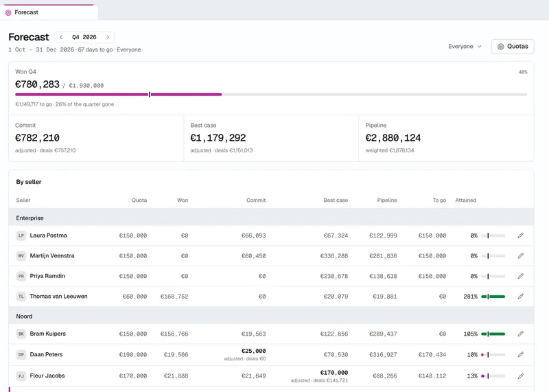Image resolution: width=549 pixels, height=392 pixels.
Task: Click Thomas van Leeuwen's won value €168,752
Action: [x=174, y=297]
